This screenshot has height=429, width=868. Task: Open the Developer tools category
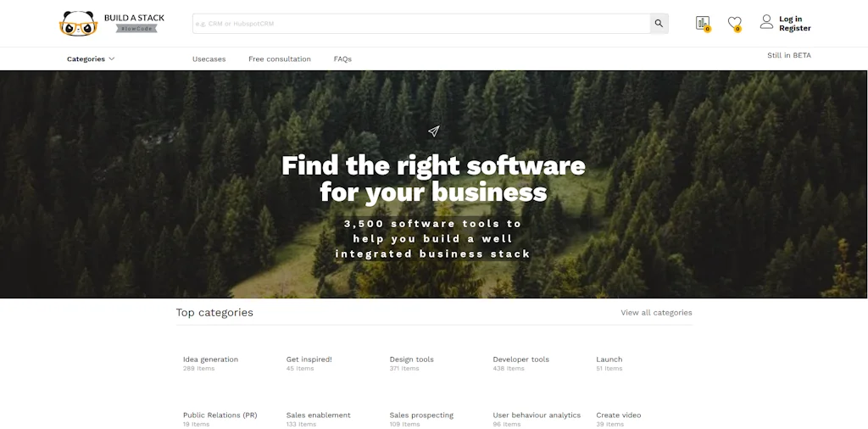click(521, 359)
